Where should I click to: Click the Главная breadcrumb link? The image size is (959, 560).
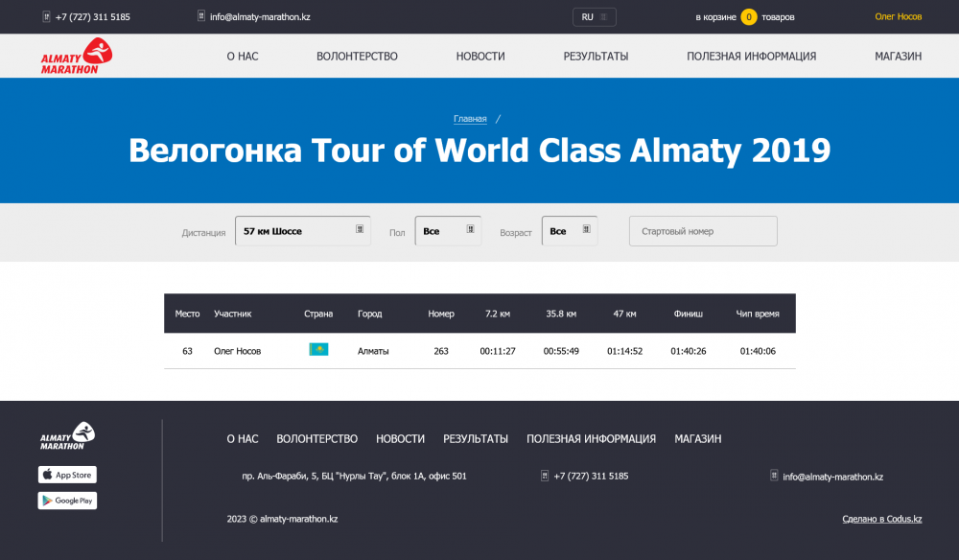[470, 119]
